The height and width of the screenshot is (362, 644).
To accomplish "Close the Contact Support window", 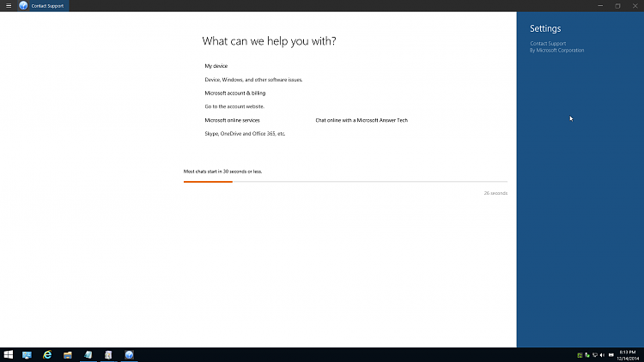I will pyautogui.click(x=635, y=6).
